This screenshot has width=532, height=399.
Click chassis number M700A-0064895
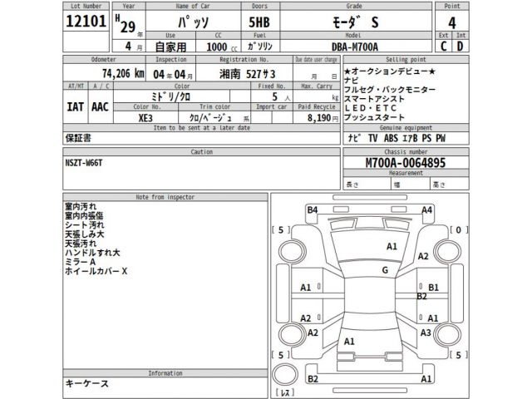coord(406,163)
